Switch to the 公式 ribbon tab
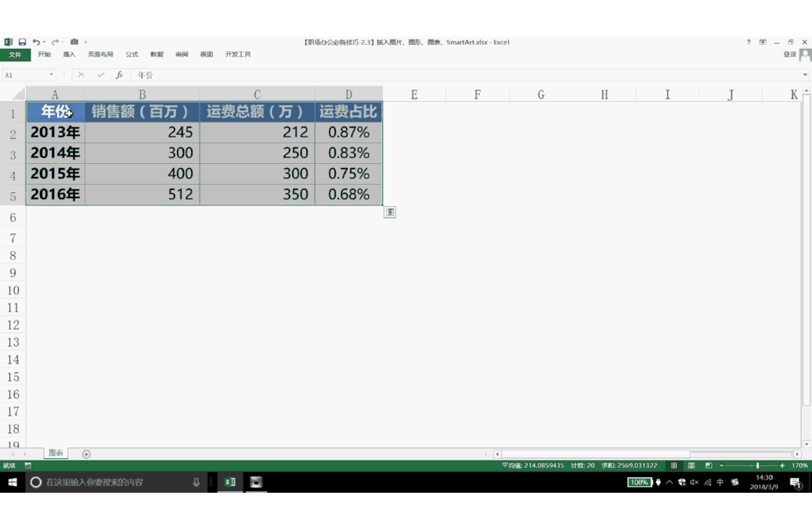This screenshot has height=530, width=812. [x=132, y=55]
